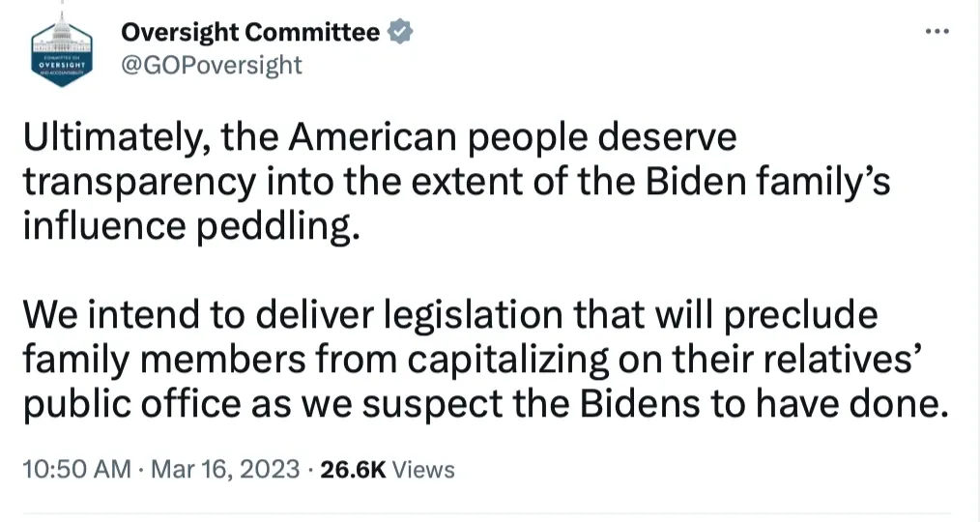Click the gray verified checkmark badge
The width and height of the screenshot is (980, 522).
[400, 32]
